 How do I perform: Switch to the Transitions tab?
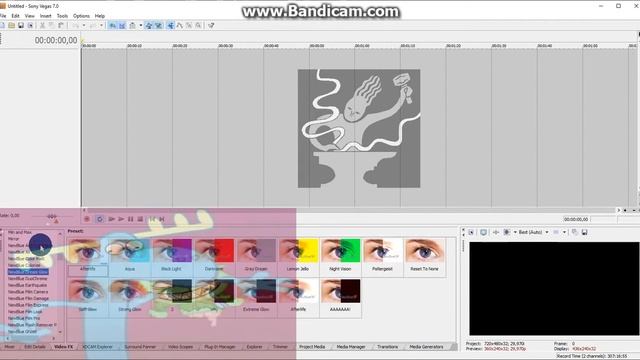tap(387, 347)
